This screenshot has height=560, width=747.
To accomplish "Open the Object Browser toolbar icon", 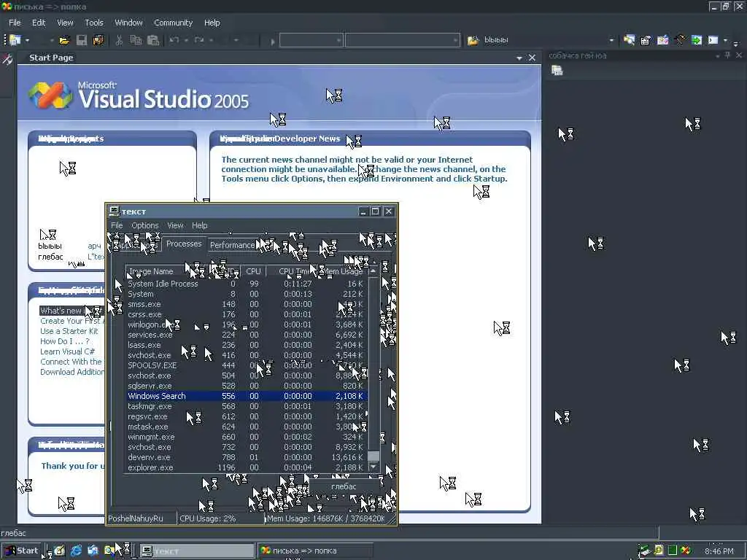I will (662, 40).
